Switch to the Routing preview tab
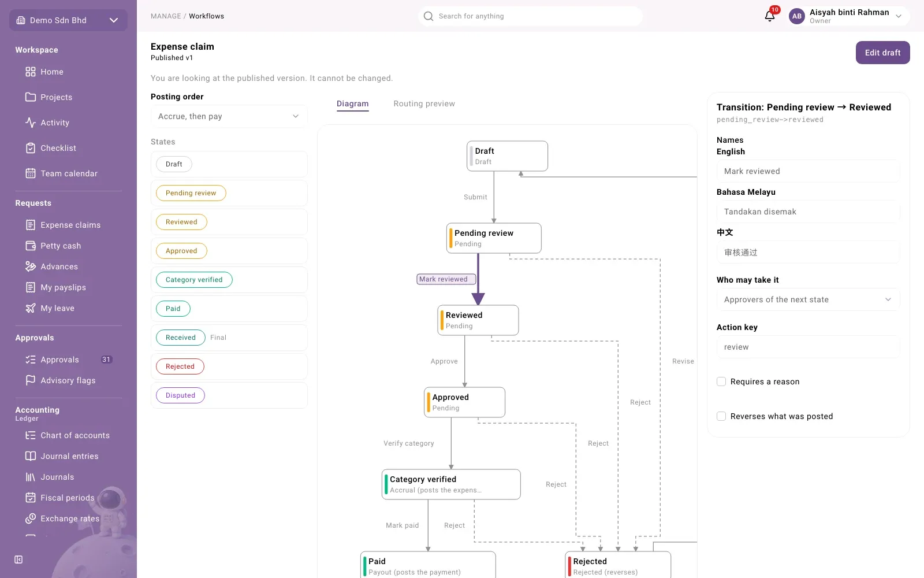Image resolution: width=924 pixels, height=578 pixels. [424, 104]
